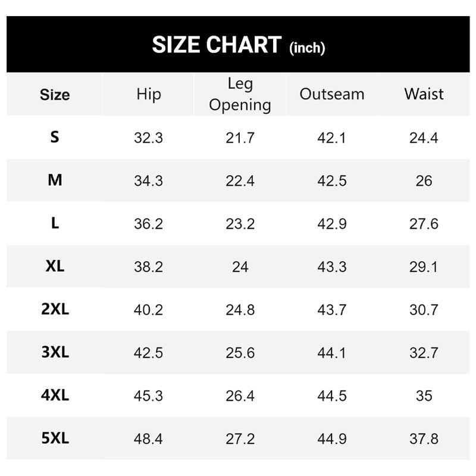476x476 pixels.
Task: Select the waist value 30.7 for 2XL
Action: [424, 310]
